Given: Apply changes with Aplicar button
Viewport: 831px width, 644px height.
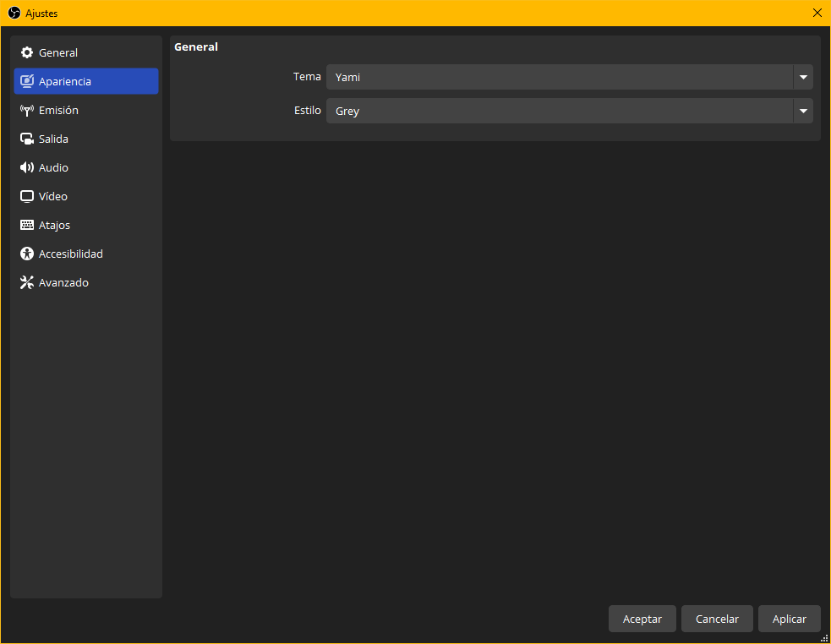Looking at the screenshot, I should [x=789, y=619].
